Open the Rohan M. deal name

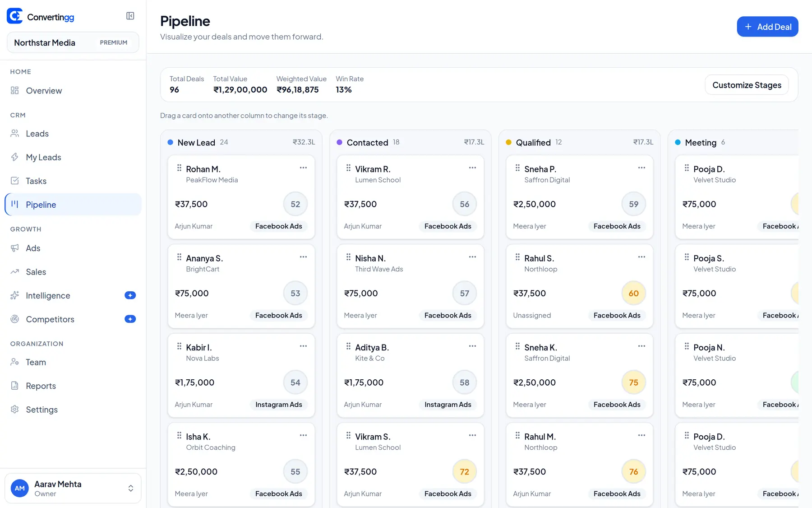(x=203, y=169)
